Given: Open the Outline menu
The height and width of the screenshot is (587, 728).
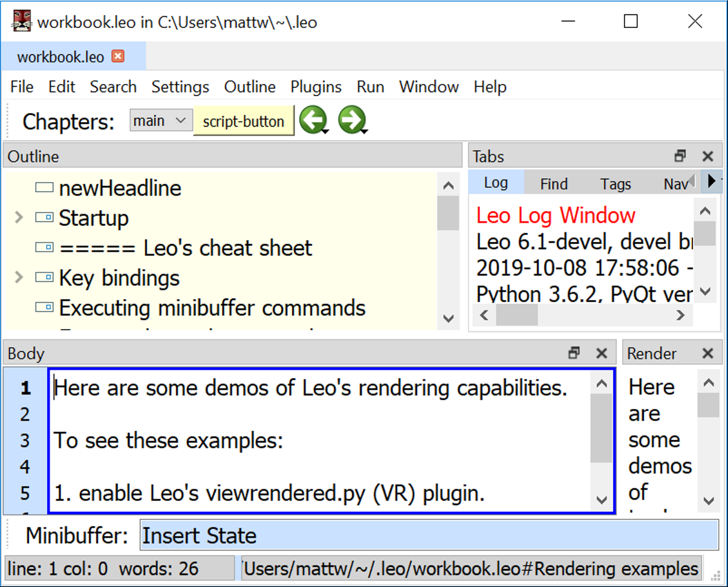Looking at the screenshot, I should [249, 87].
